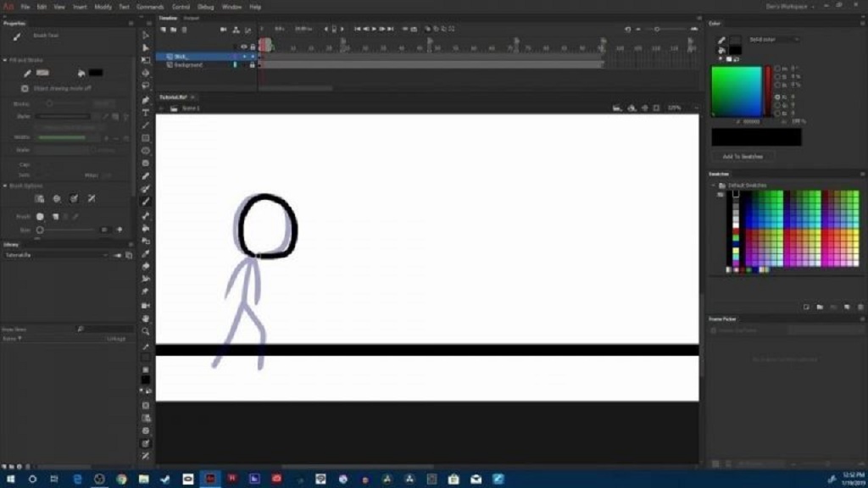Click the Delete layer trash icon
868x488 pixels.
coord(186,30)
